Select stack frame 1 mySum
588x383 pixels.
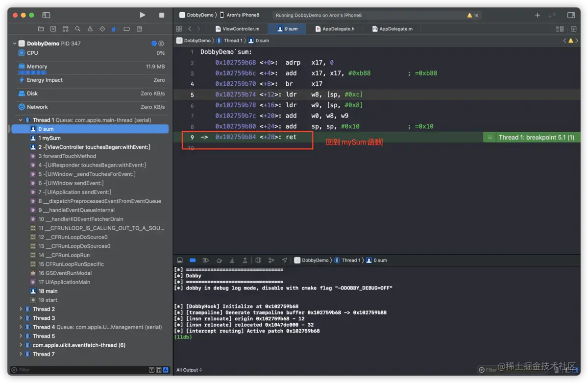click(91, 138)
